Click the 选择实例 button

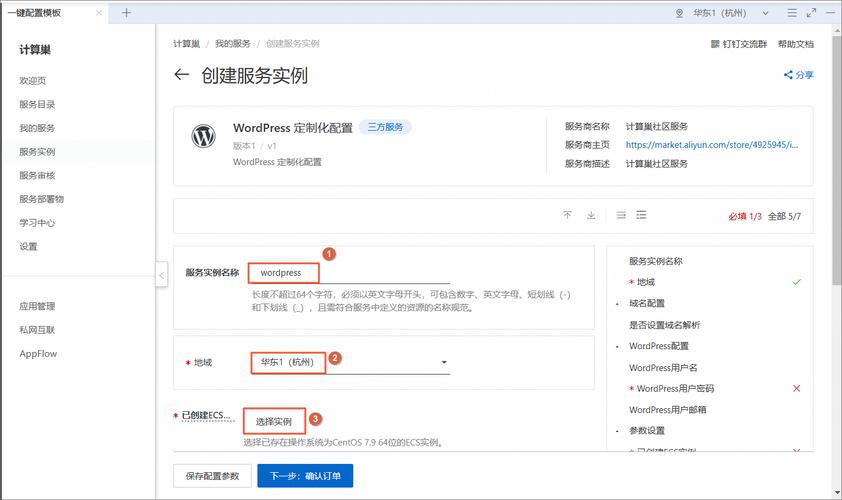pos(274,422)
